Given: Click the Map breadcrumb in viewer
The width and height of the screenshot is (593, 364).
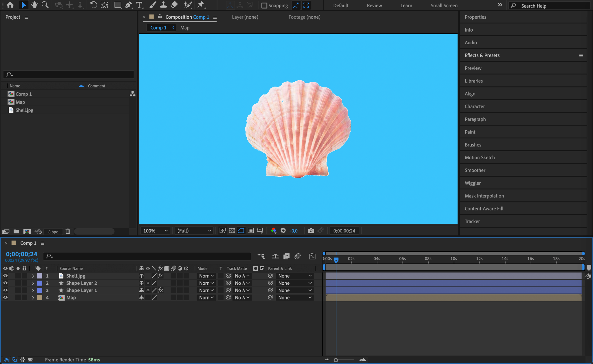Looking at the screenshot, I should pyautogui.click(x=185, y=28).
